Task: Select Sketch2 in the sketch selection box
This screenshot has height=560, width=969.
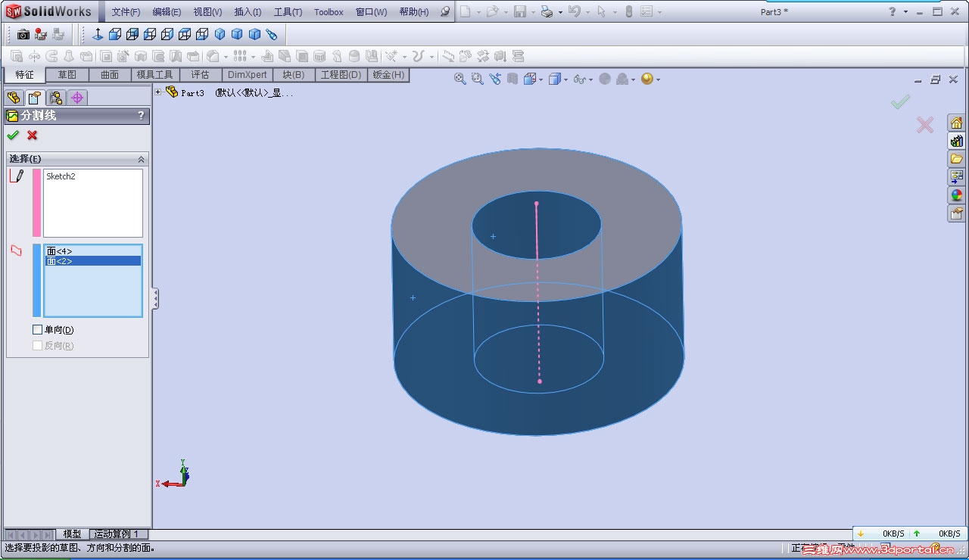Action: coord(61,176)
